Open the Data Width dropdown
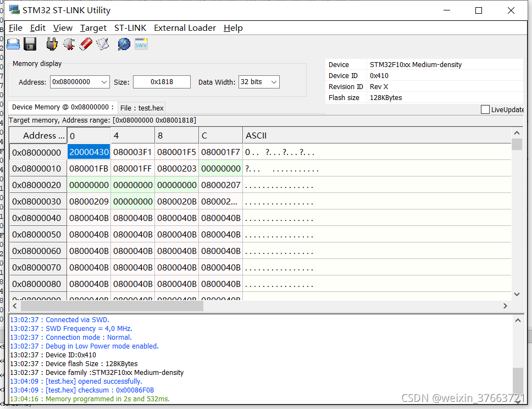 click(274, 82)
